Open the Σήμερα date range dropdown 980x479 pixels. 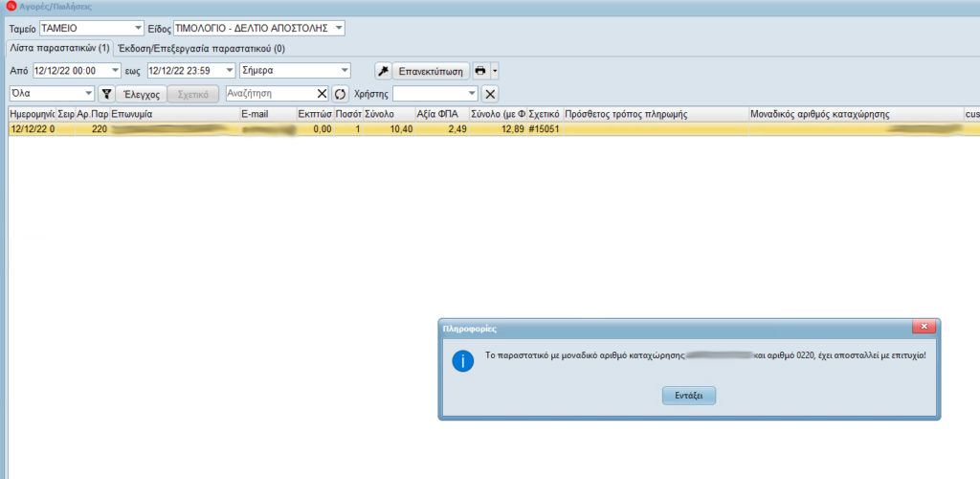(x=345, y=71)
